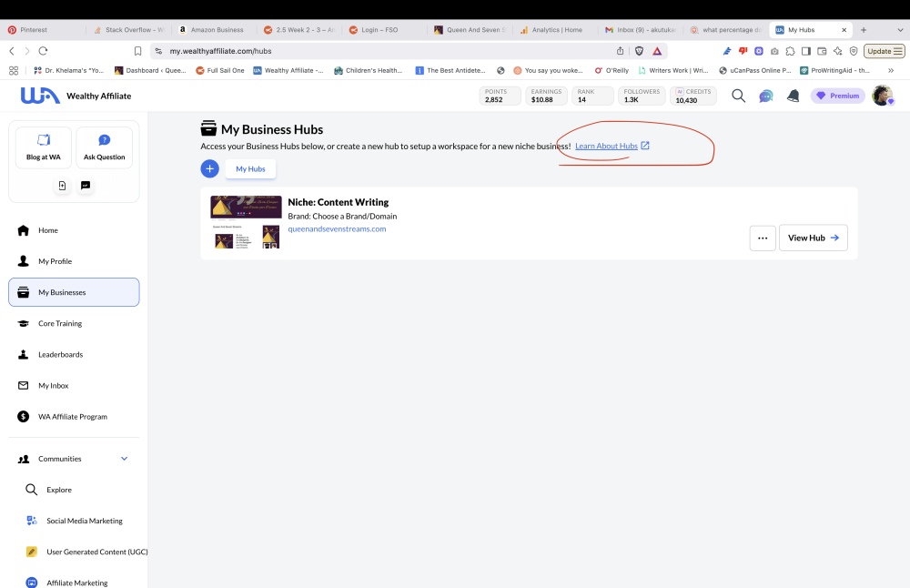The image size is (910, 588).
Task: Click the Content Writing hub thumbnail
Action: click(x=246, y=222)
